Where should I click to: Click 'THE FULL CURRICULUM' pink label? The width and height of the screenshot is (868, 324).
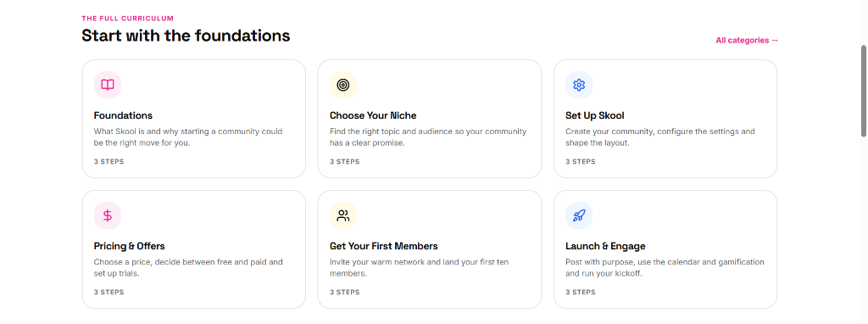(x=127, y=19)
